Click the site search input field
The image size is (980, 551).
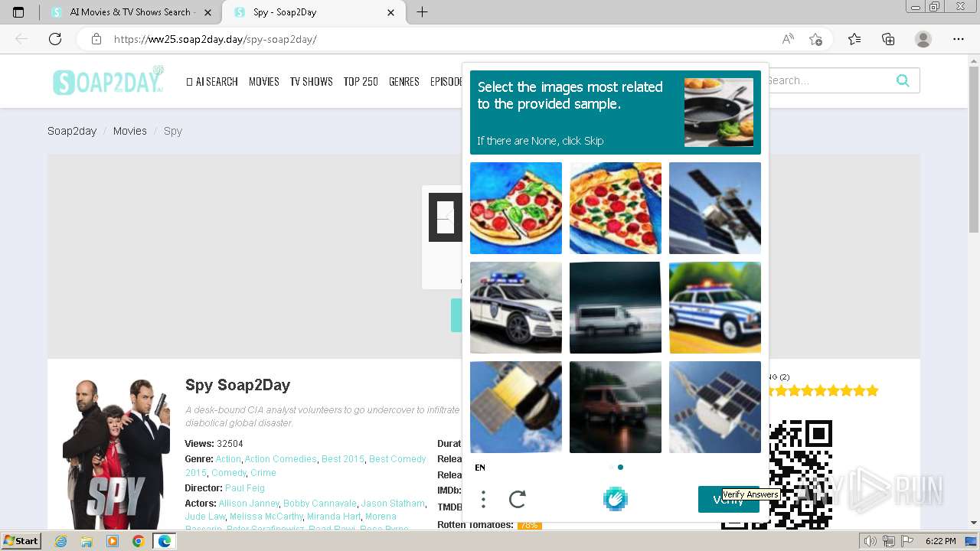click(x=831, y=80)
